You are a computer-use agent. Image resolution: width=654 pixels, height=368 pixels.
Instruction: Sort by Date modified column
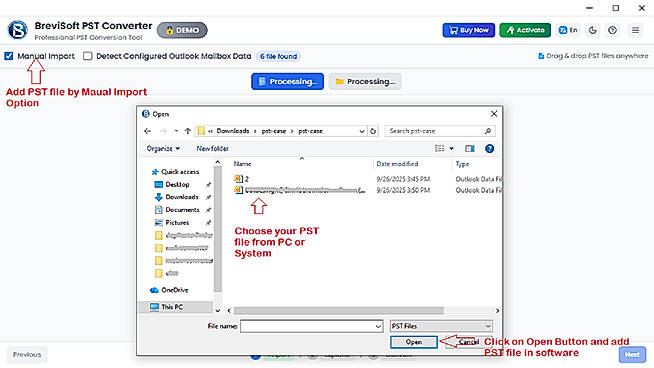397,164
